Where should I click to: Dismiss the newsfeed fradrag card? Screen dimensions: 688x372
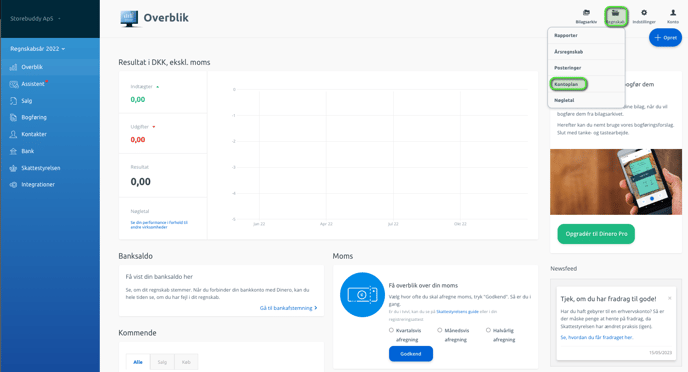670,298
